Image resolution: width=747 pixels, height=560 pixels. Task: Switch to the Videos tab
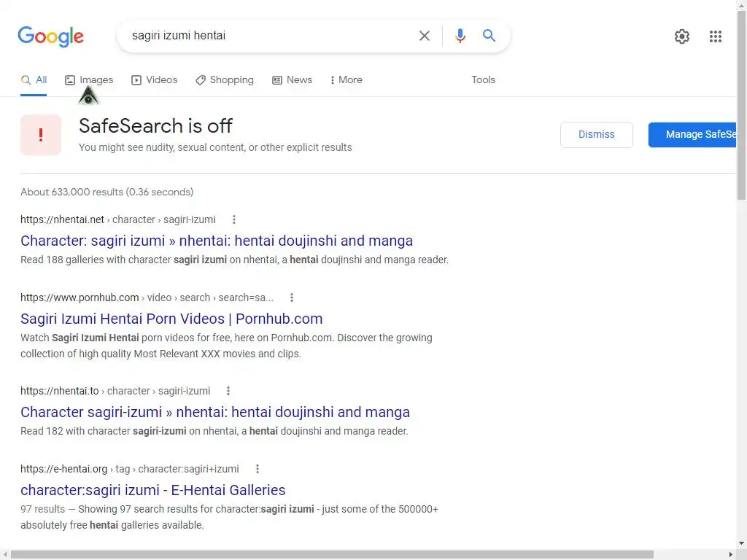155,80
